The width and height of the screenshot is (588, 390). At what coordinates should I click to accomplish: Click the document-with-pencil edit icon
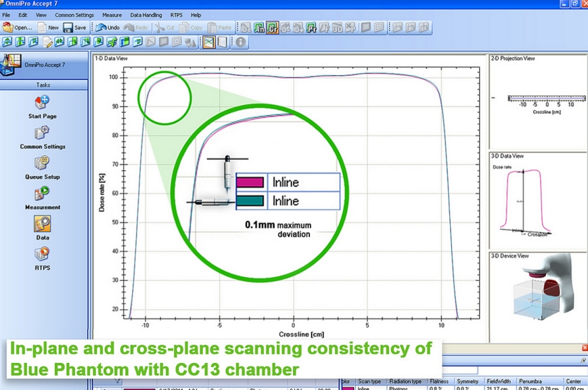pos(47,43)
